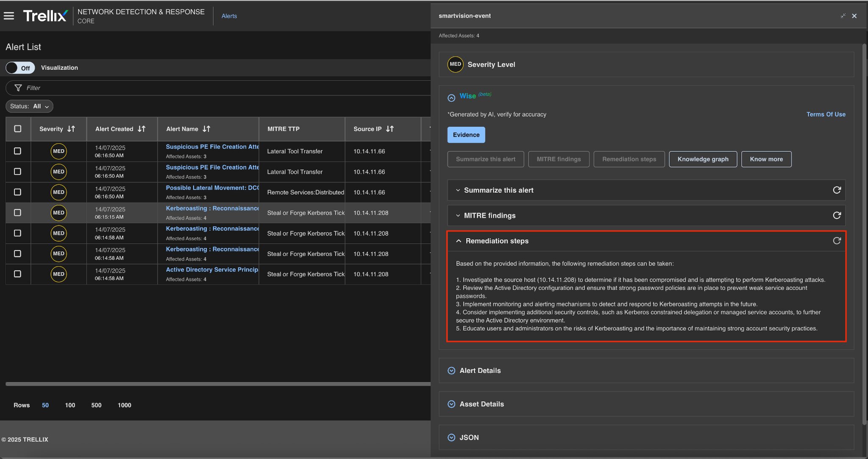This screenshot has height=459, width=868.
Task: Sort alerts by Severity column arrows
Action: click(x=71, y=129)
